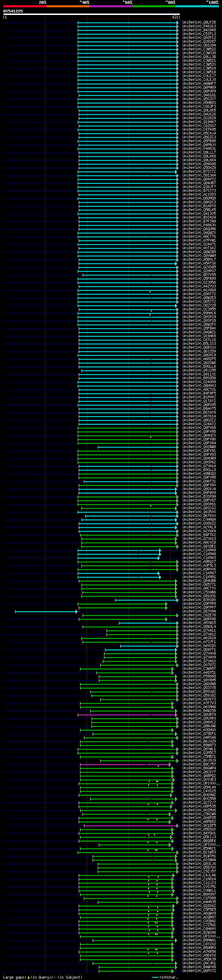This screenshot has height=980, width=222.
Task: Open hit UniRef100_Q39287
Action: coord(199,41)
